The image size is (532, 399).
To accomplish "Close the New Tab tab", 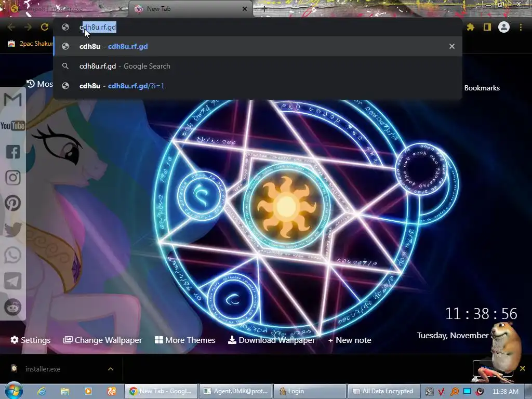I will click(x=245, y=9).
